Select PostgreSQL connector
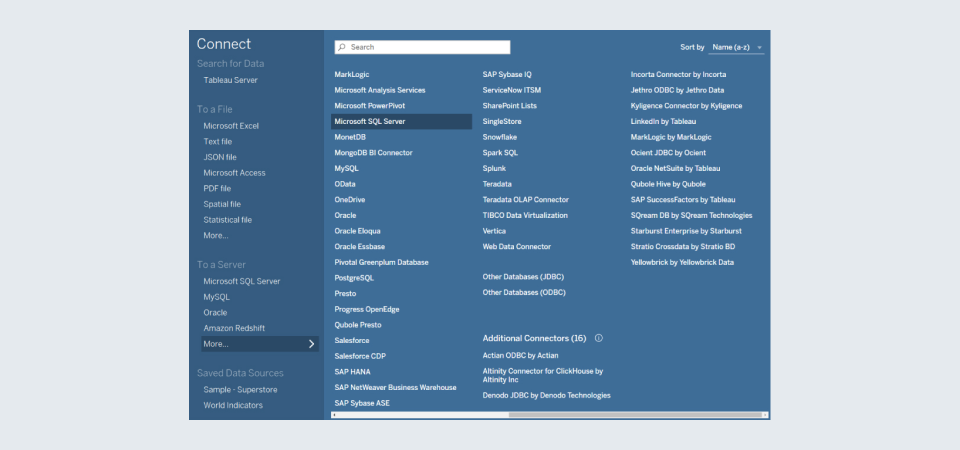This screenshot has height=450, width=960. point(354,278)
